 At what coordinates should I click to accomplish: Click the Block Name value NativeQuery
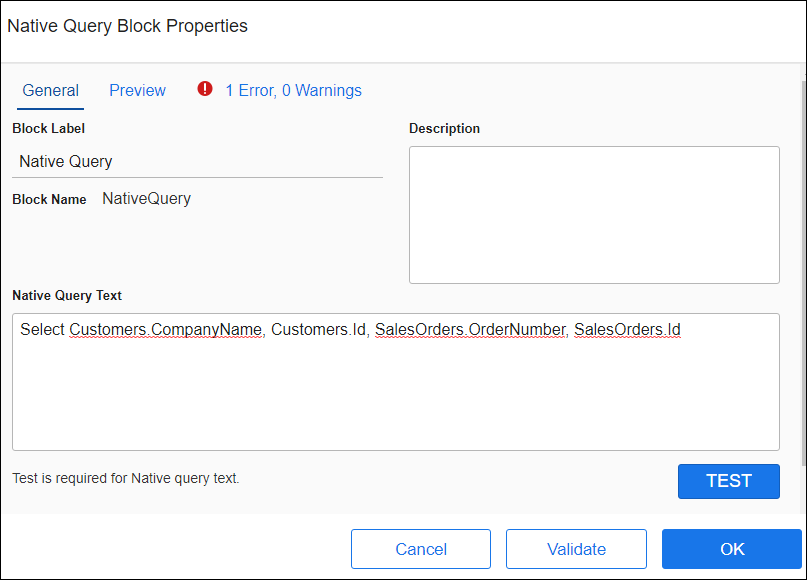[x=145, y=198]
